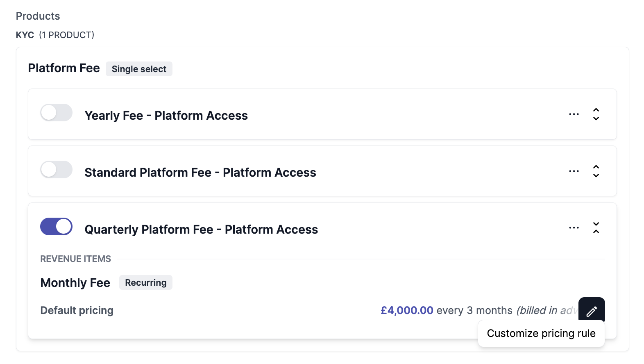Click the £4,000.00 price amount
This screenshot has width=644, height=364.
[407, 311]
